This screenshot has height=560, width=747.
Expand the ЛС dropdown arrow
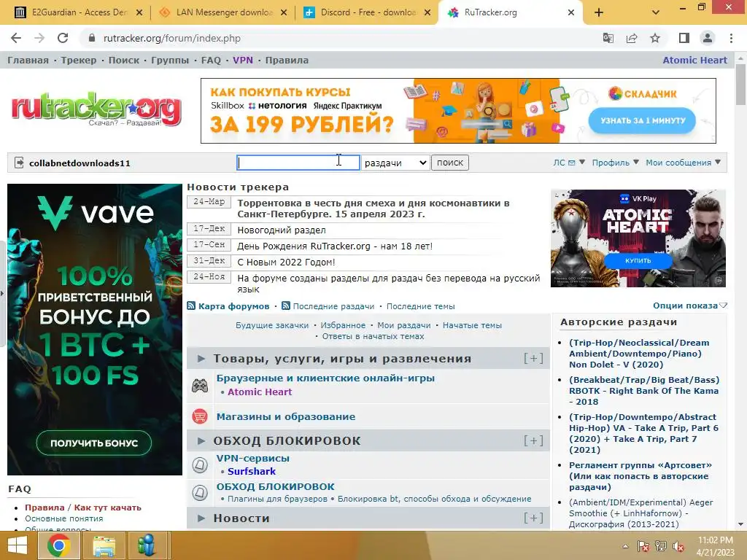pos(581,163)
